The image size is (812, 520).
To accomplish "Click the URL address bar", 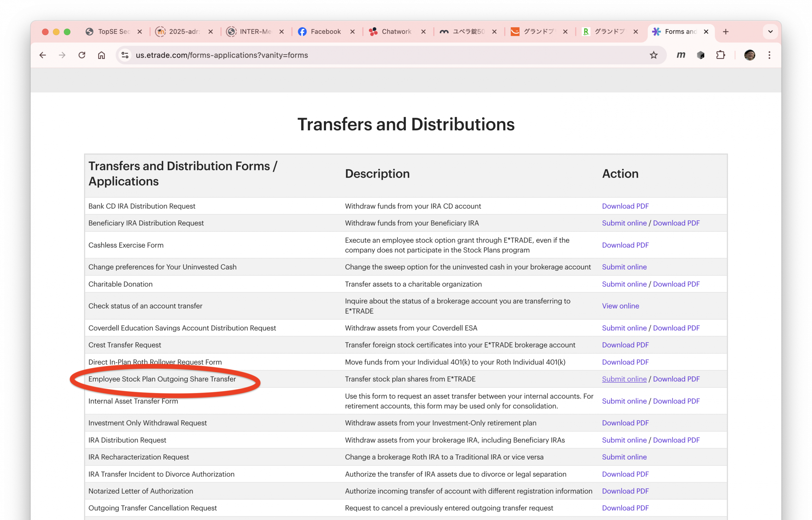I will click(x=371, y=55).
